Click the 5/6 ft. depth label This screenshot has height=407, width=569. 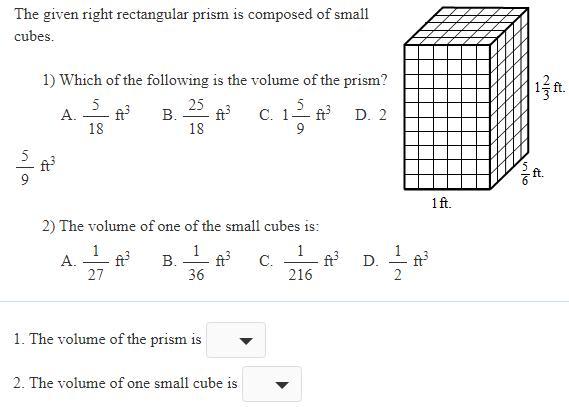pos(532,173)
